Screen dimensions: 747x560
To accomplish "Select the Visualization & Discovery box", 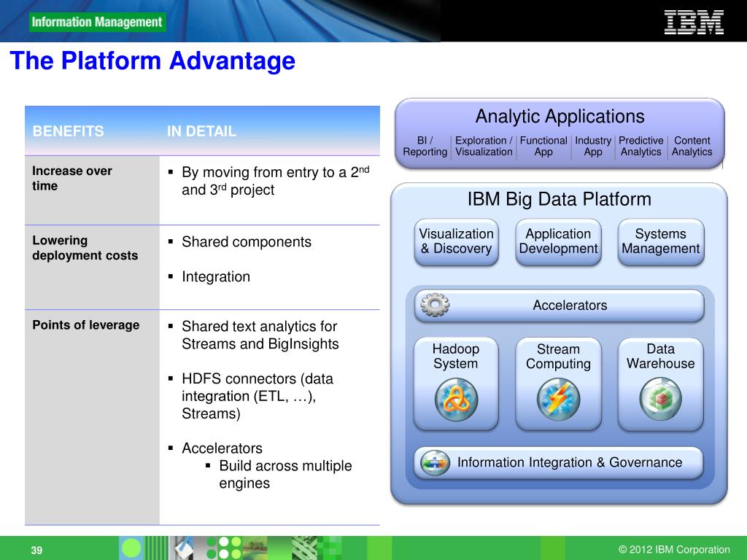I will pos(457,241).
